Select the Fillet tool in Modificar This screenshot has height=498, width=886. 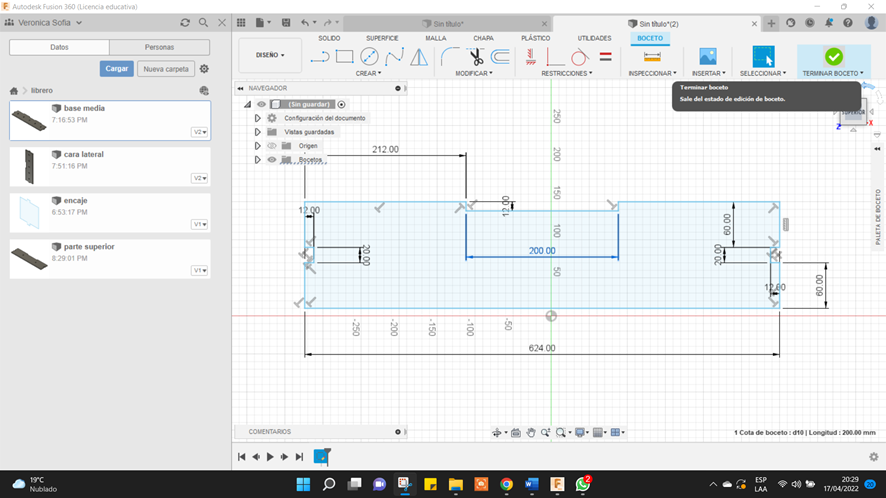[x=450, y=57]
